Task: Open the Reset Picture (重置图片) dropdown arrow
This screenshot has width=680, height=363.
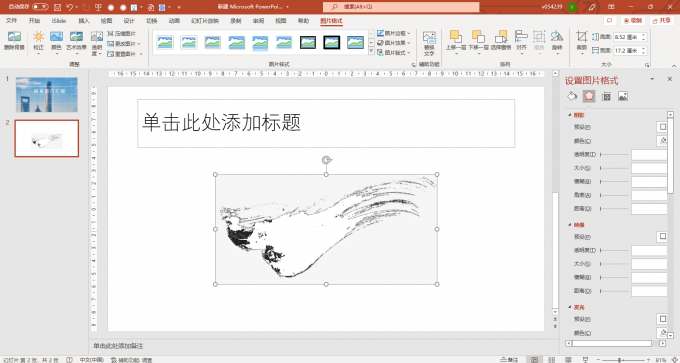Action: [141, 54]
